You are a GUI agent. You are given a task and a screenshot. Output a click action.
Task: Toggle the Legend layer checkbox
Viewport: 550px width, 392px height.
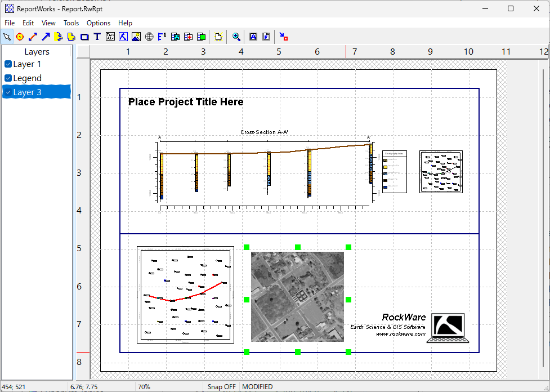pos(8,78)
